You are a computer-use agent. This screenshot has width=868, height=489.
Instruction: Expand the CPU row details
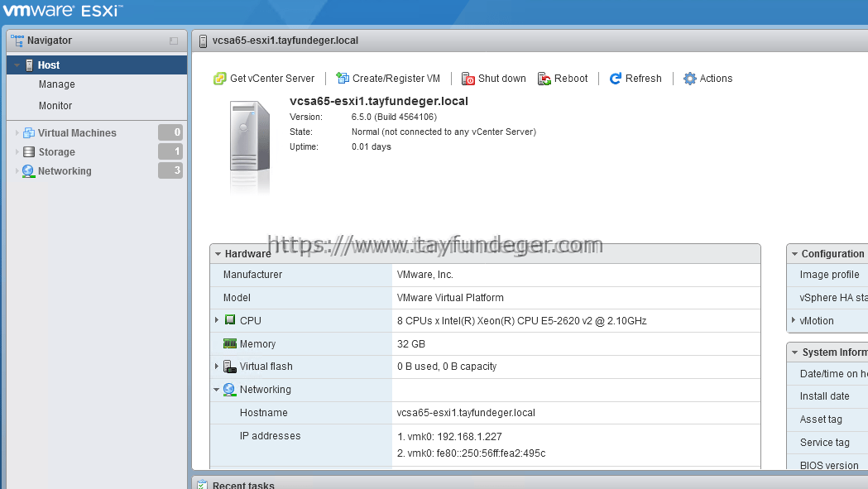click(x=217, y=320)
